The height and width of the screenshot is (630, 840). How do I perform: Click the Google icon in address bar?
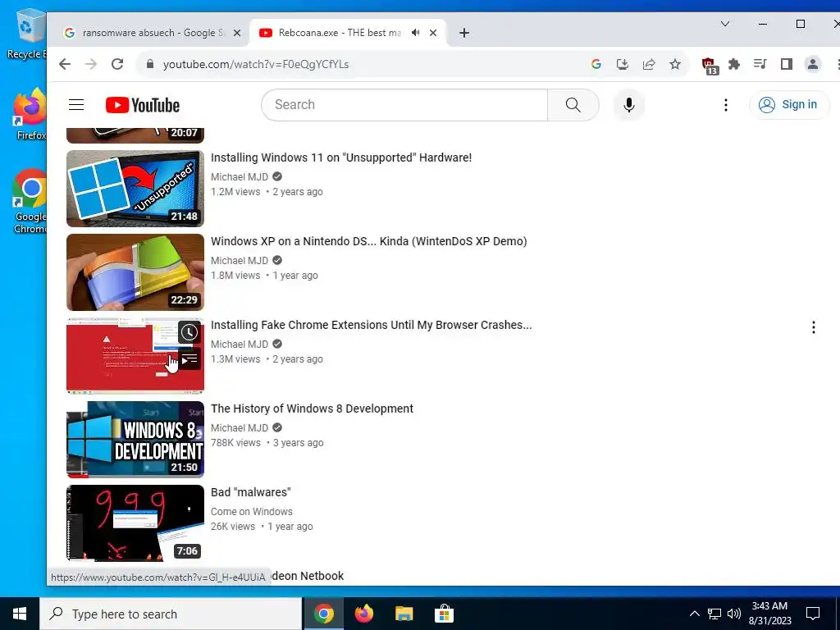[x=596, y=64]
